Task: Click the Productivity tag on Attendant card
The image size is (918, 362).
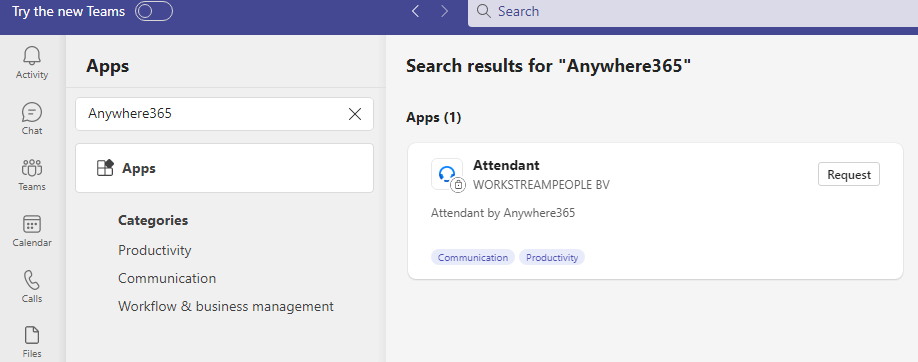Action: [552, 257]
